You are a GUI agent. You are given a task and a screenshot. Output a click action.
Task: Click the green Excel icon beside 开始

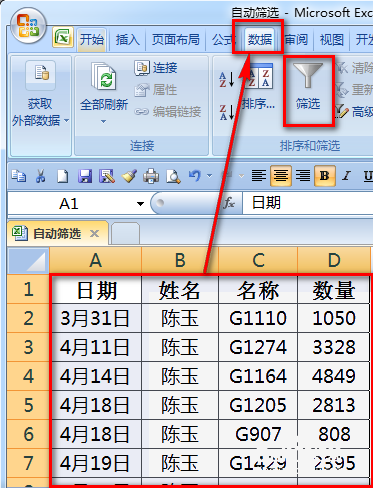[62, 38]
